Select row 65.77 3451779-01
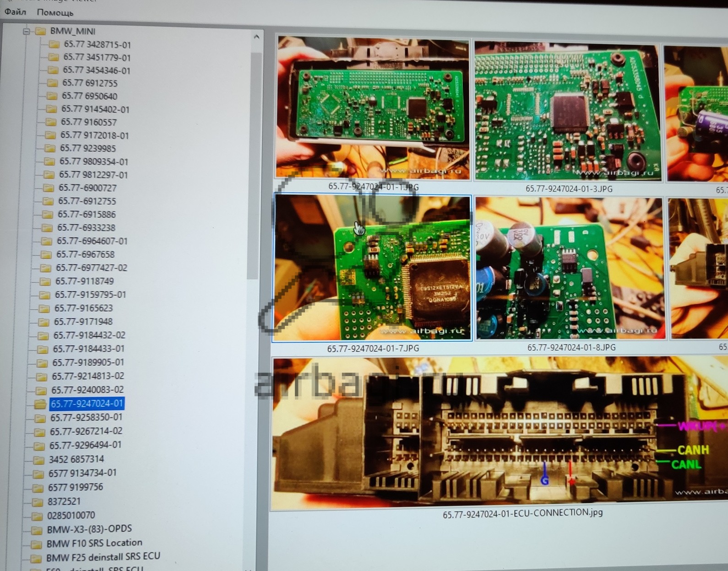Image resolution: width=728 pixels, height=571 pixels. pos(97,57)
